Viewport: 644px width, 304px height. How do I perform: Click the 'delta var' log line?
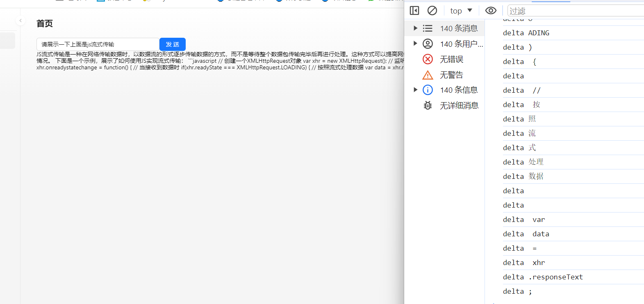(573, 219)
